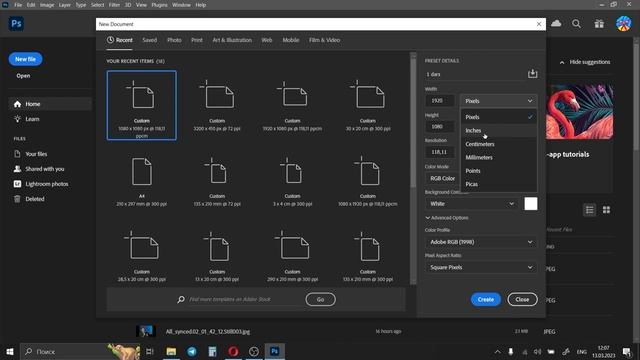Image resolution: width=640 pixels, height=360 pixels.
Task: Show hidden system tray icons
Action: 497,351
